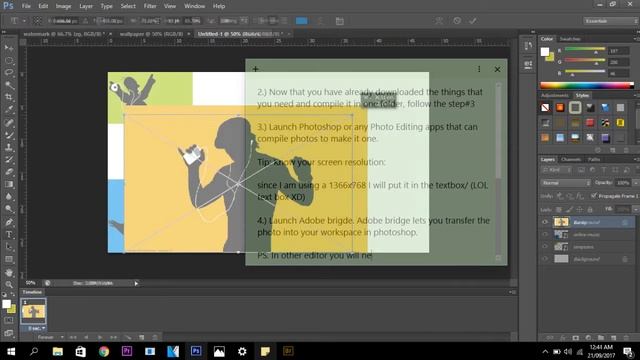Select the Dodge tool
The width and height of the screenshot is (640, 360).
pyautogui.click(x=9, y=209)
